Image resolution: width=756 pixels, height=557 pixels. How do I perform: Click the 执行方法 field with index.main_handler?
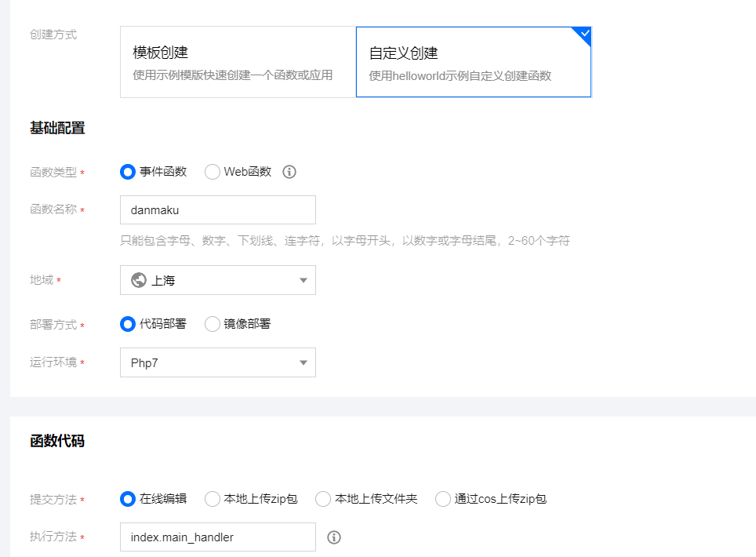(x=218, y=537)
